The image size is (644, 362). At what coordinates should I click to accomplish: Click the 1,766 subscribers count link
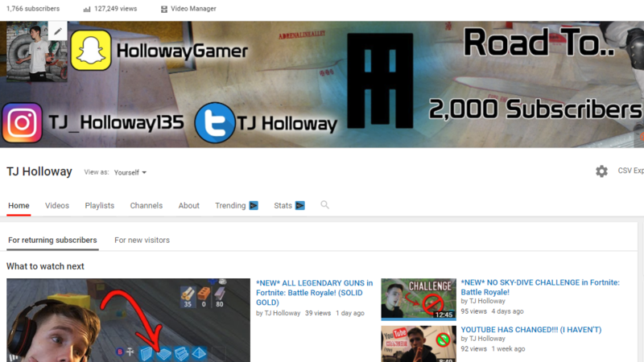tap(33, 9)
